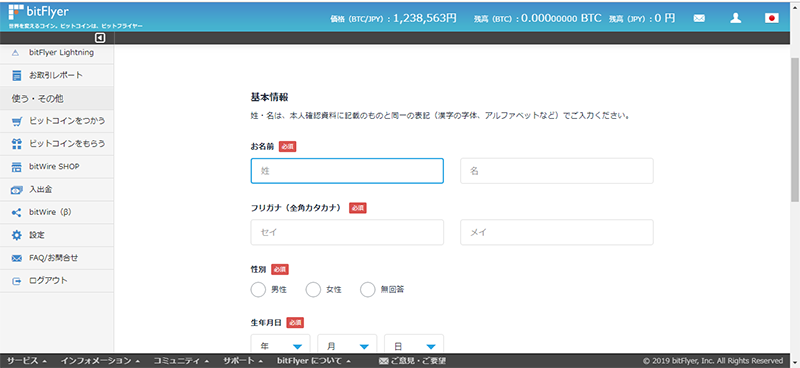800x368 pixels.
Task: Expand the bitFlyer について footer menu
Action: (314, 361)
